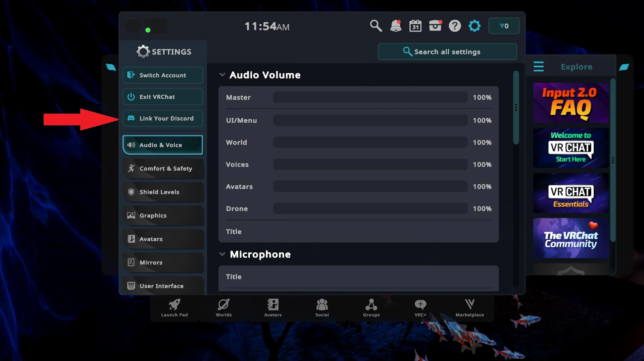Select the Avatars settings category
The width and height of the screenshot is (644, 361).
163,239
